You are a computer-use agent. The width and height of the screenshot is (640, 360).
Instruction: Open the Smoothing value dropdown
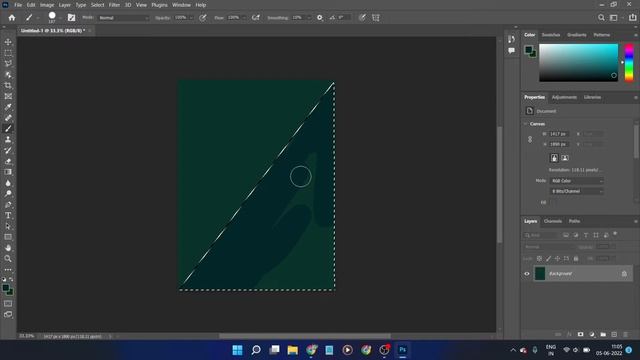point(309,18)
